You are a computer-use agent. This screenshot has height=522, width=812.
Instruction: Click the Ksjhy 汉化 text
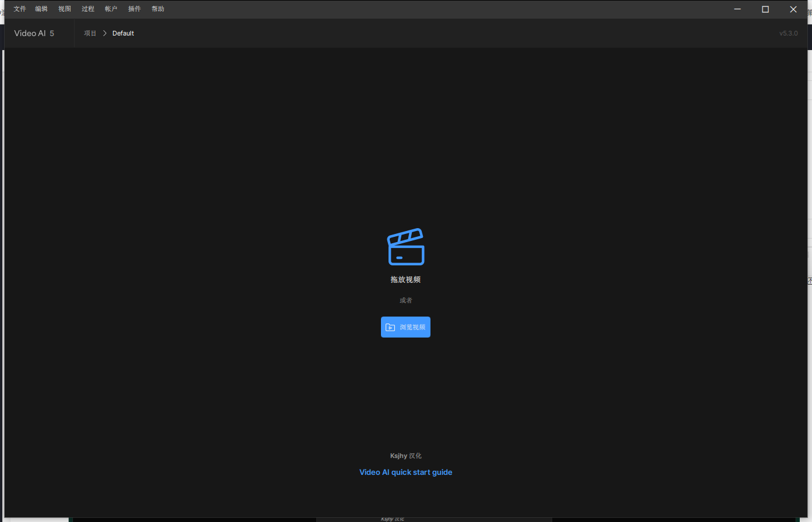point(406,456)
